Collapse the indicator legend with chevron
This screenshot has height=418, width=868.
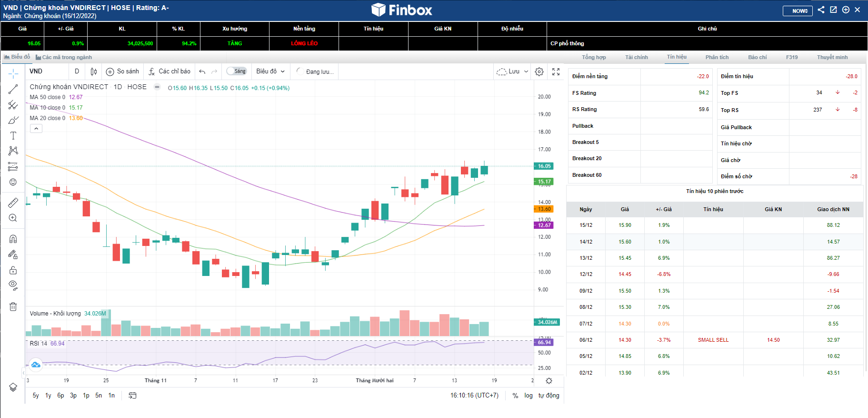click(36, 129)
